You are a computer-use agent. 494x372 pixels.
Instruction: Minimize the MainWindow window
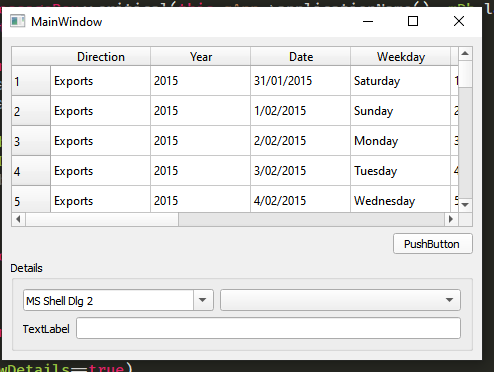click(368, 21)
